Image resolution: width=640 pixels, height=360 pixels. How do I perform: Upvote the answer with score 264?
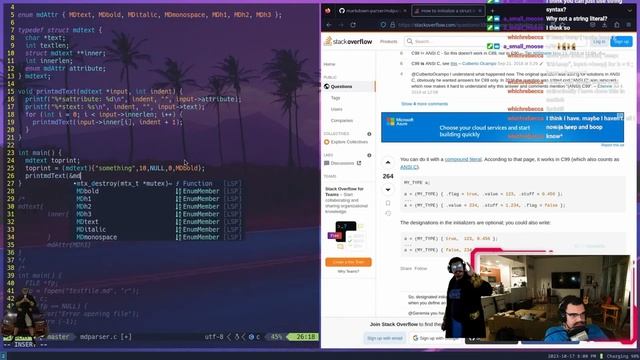388,162
